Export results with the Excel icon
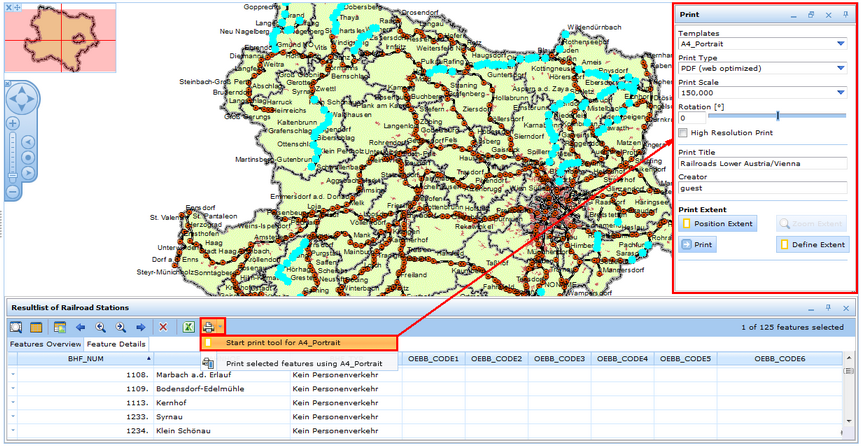The image size is (861, 446). [187, 327]
